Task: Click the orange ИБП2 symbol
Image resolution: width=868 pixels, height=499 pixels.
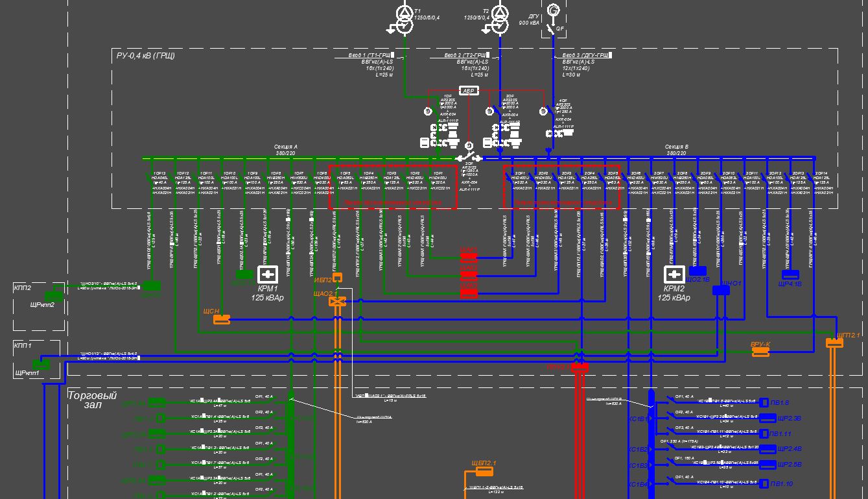Action: coord(337,278)
